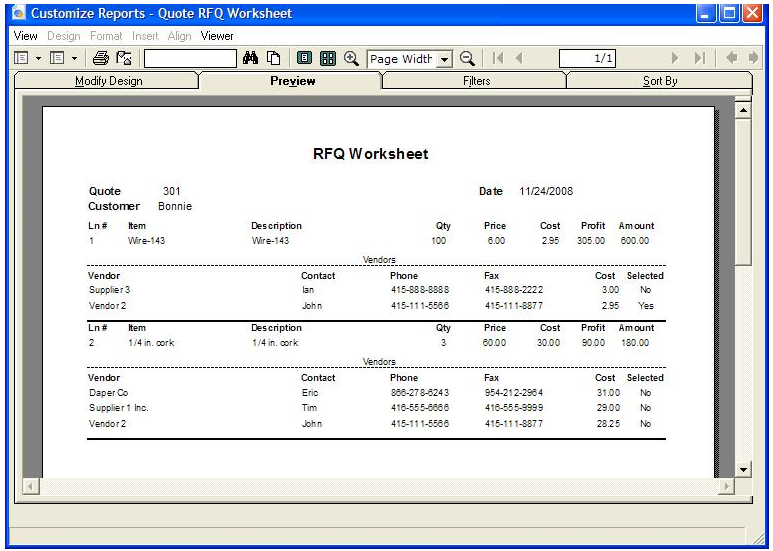Select the multi-page grid view icon
The height and width of the screenshot is (551, 773).
pos(327,60)
